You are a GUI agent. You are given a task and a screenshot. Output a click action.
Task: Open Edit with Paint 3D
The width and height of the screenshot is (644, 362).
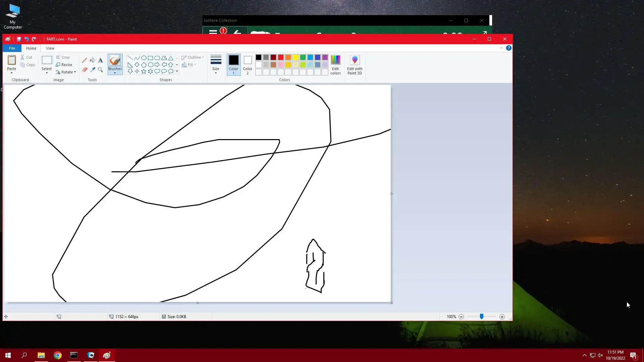click(355, 65)
